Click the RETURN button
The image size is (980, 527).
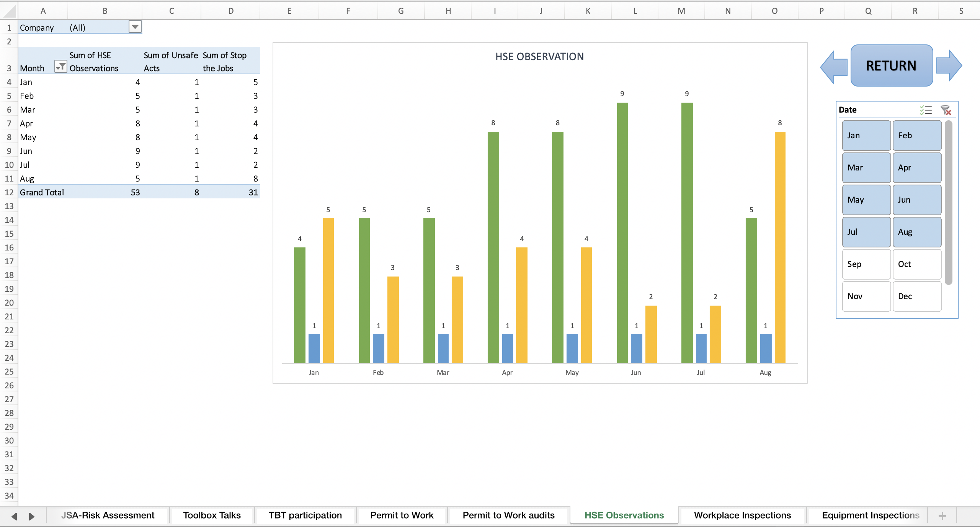[x=891, y=65]
